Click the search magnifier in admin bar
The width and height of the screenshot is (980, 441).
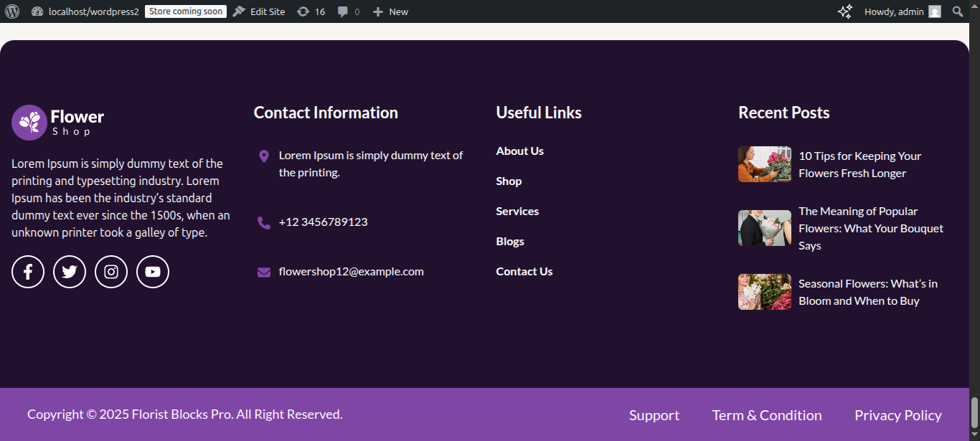click(957, 11)
